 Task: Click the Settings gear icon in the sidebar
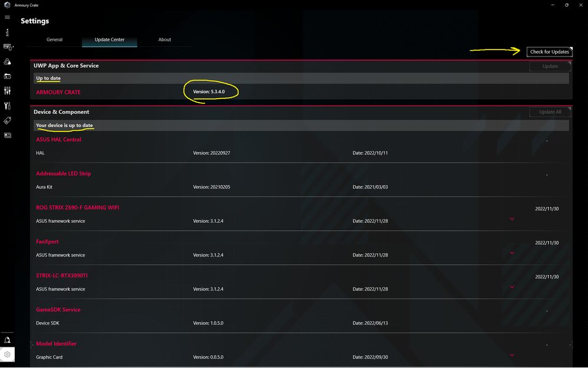pyautogui.click(x=7, y=354)
